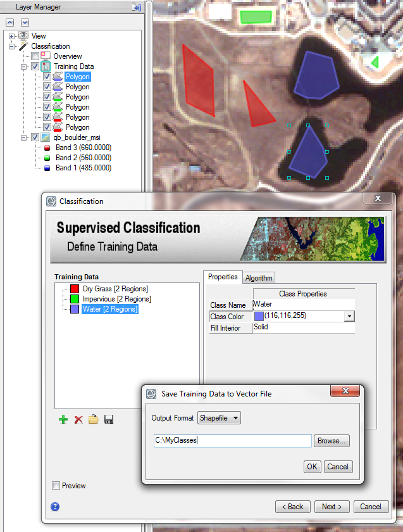The image size is (403, 532).
Task: Toggle the Preview checkbox
Action: point(56,486)
